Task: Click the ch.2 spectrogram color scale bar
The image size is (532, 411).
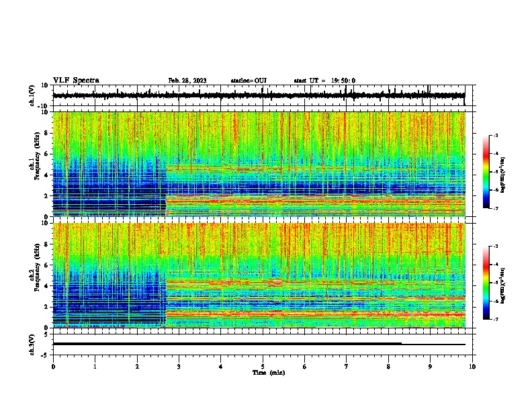Action: (x=486, y=283)
